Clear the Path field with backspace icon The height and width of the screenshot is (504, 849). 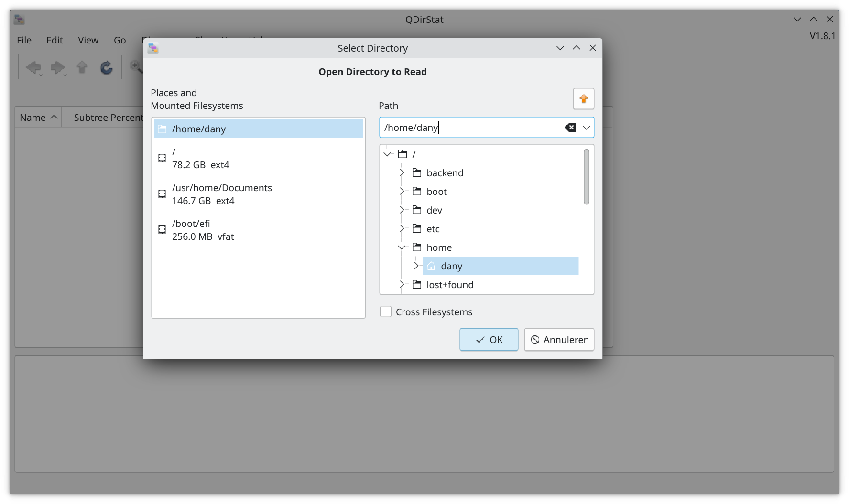coord(570,128)
